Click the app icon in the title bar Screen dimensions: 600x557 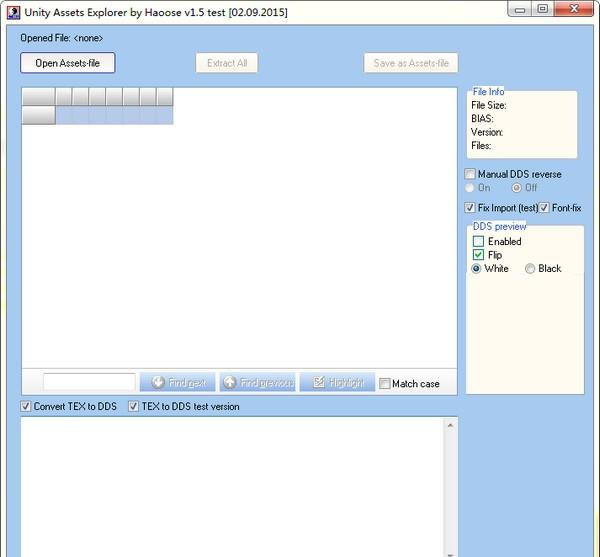13,12
